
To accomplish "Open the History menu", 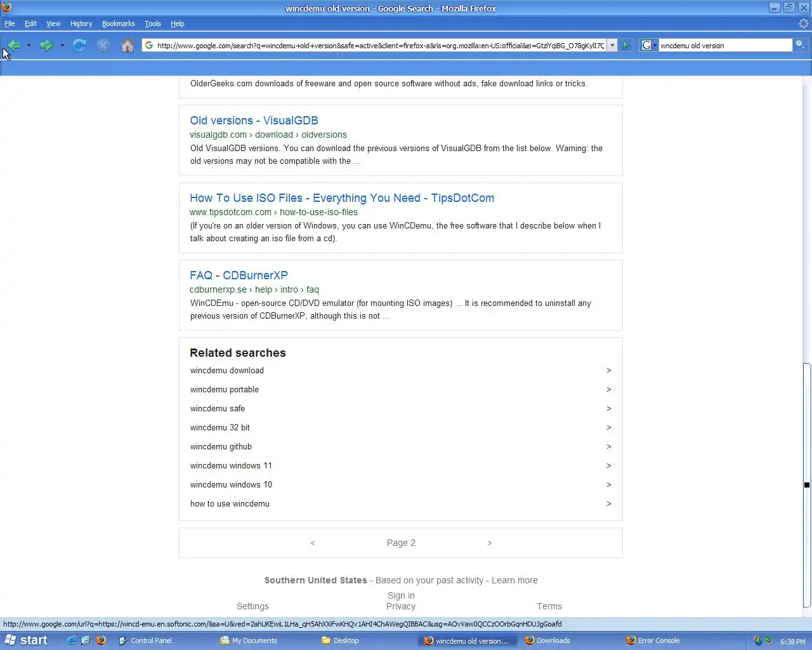I will (x=81, y=23).
